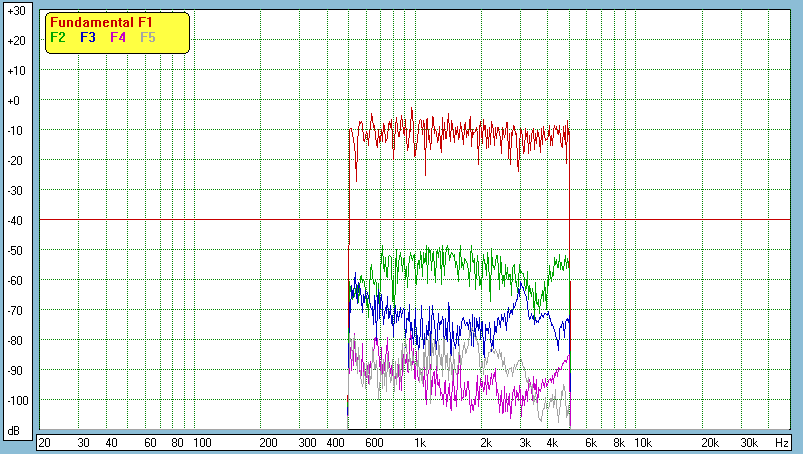Screen dimensions: 803x454
Task: Click the 10k label on the frequency axis
Action: point(646,442)
